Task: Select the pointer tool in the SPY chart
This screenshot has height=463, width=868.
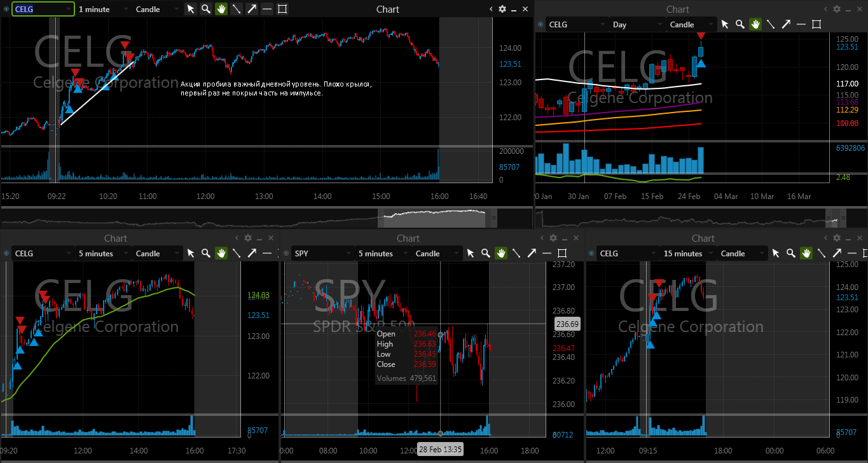Action: coord(471,253)
